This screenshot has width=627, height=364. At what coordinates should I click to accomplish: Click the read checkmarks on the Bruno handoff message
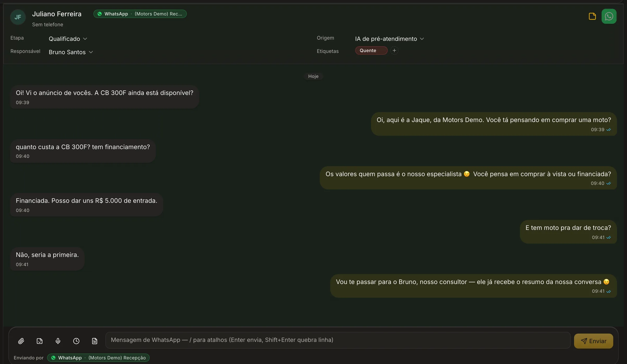(609, 291)
